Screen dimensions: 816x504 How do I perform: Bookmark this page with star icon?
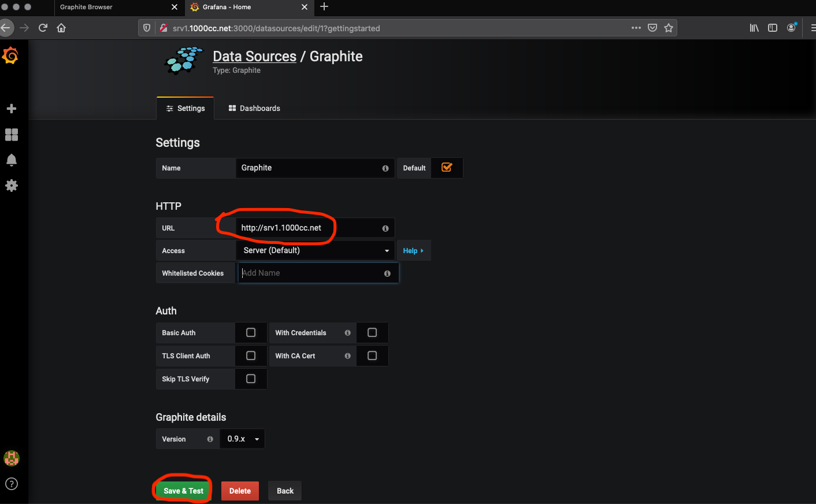click(x=669, y=28)
